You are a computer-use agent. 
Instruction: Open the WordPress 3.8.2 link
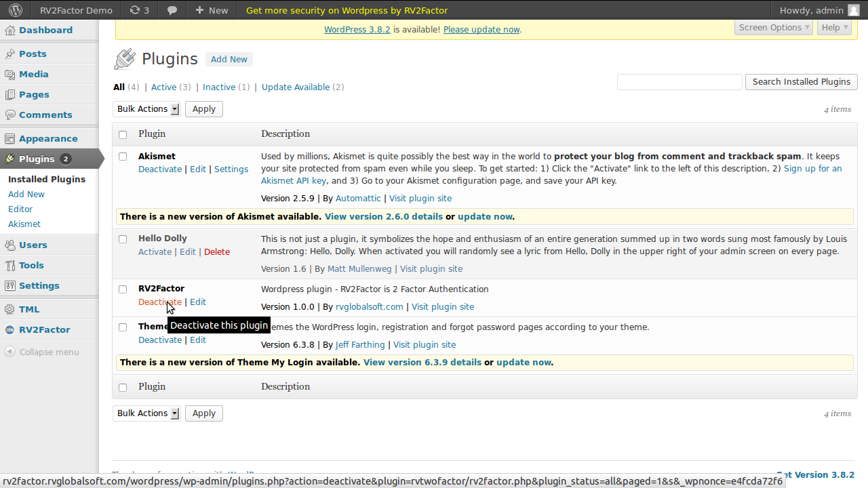[357, 29]
